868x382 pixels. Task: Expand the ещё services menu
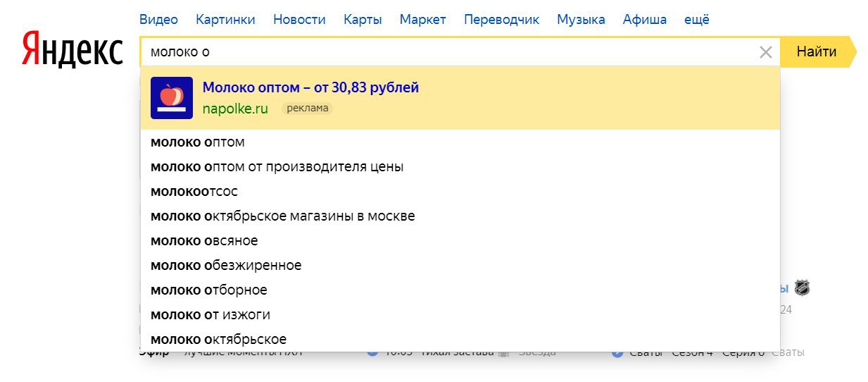pos(697,19)
